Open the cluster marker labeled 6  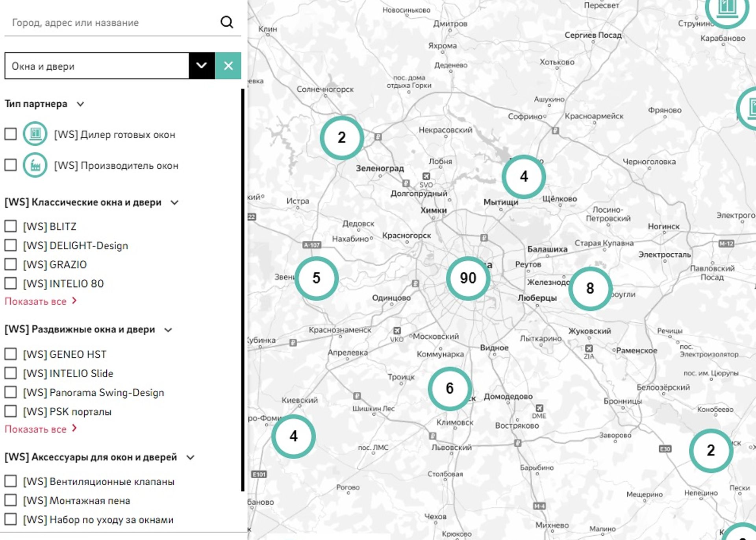449,388
